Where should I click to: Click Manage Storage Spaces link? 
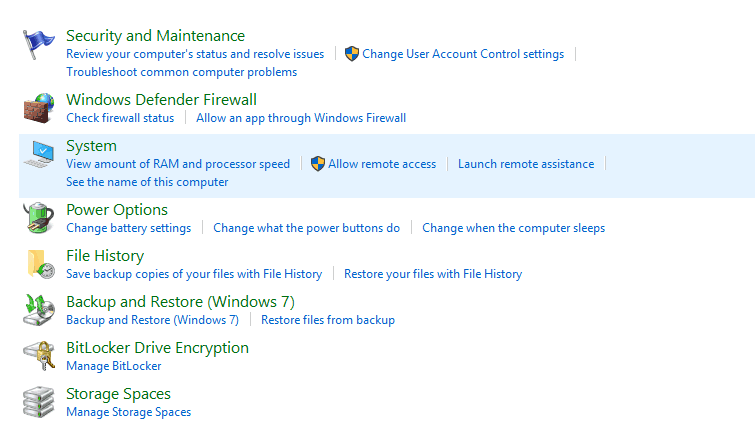click(x=128, y=412)
